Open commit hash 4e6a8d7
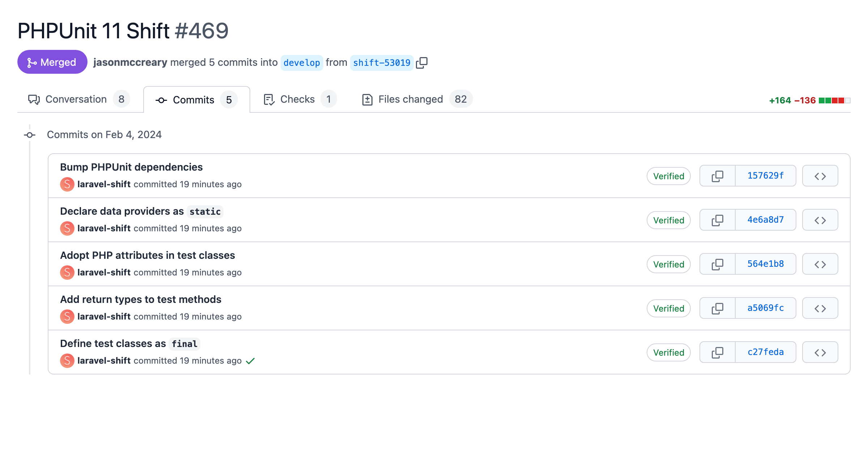The height and width of the screenshot is (454, 868). [766, 220]
